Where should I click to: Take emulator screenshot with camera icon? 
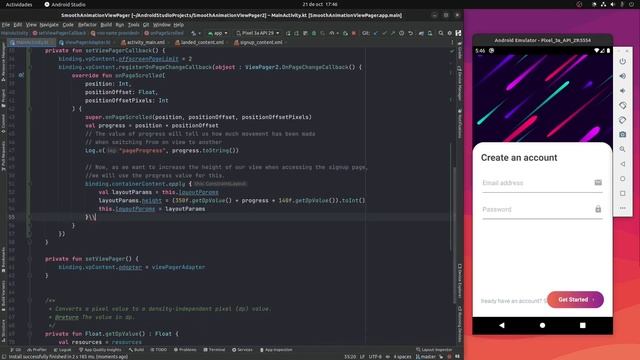point(622,134)
